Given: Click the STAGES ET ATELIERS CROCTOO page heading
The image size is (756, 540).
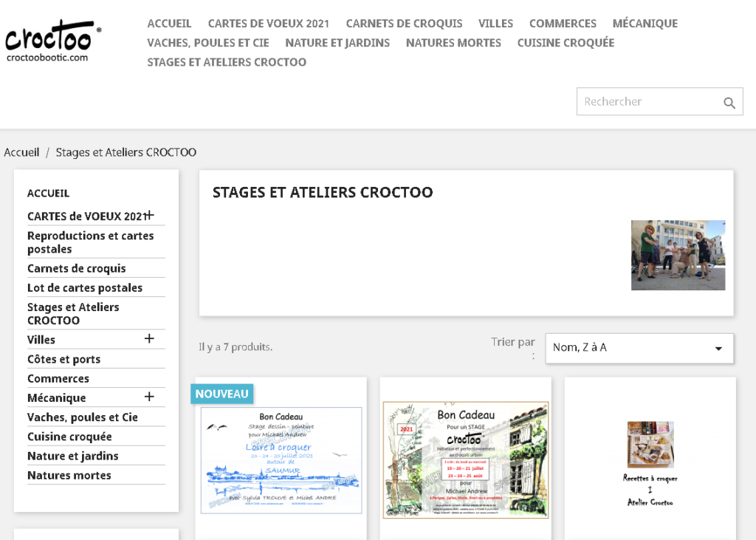Looking at the screenshot, I should pos(323,192).
